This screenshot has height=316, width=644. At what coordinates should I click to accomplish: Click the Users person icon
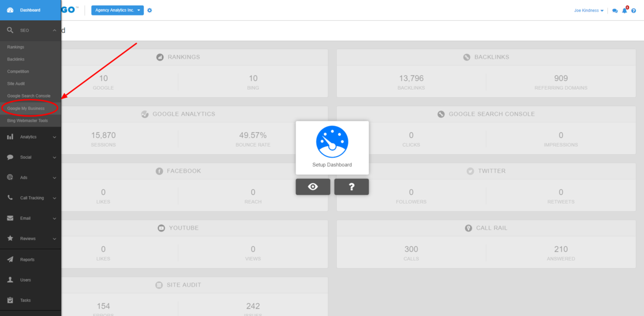(10, 280)
